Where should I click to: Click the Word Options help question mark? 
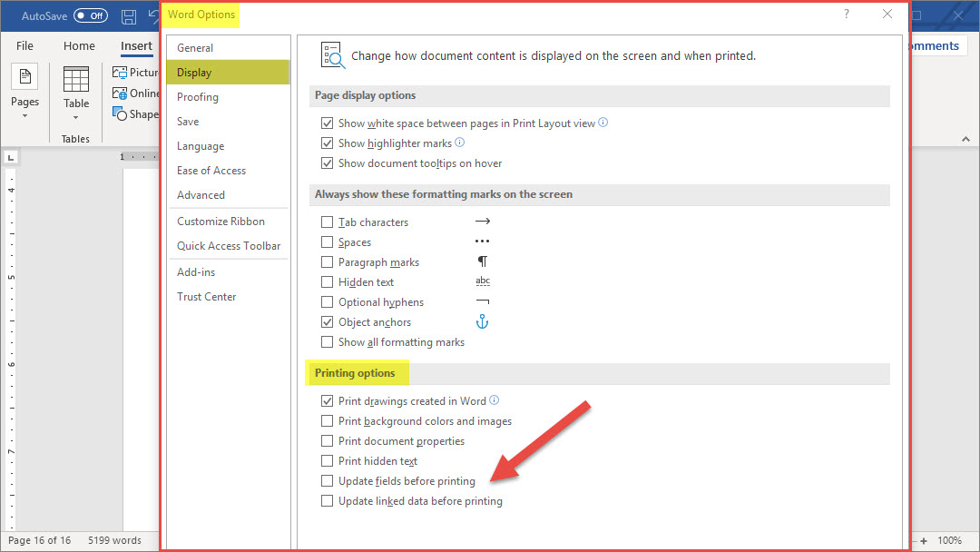click(x=847, y=14)
